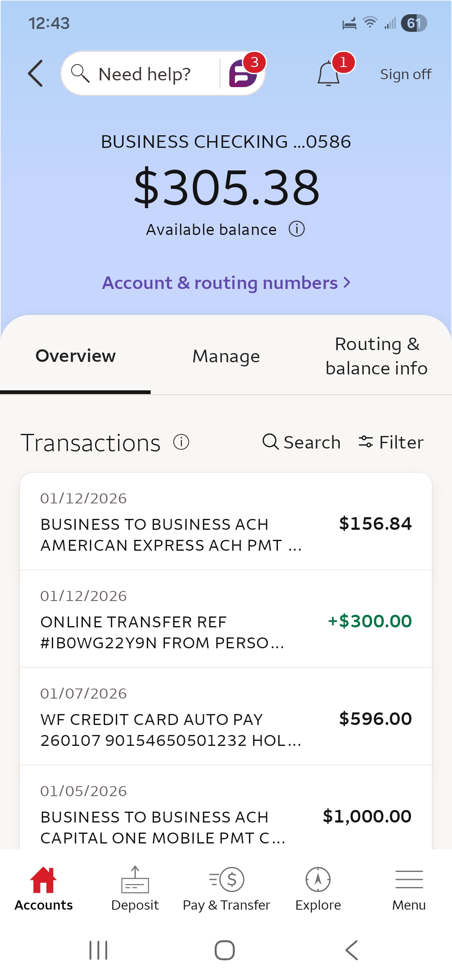Open the chat assistant icon with badge
Viewport: 452px width, 980px height.
[x=243, y=73]
